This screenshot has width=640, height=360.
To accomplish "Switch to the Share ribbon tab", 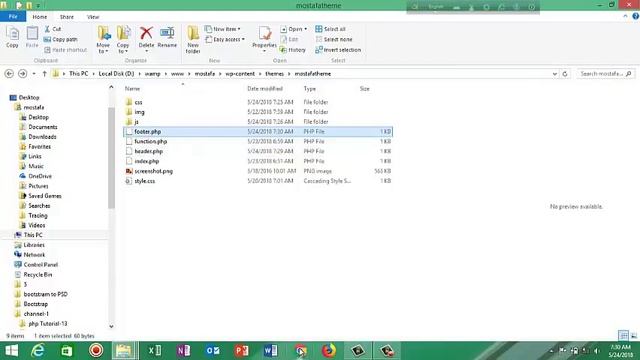I will pyautogui.click(x=67, y=17).
